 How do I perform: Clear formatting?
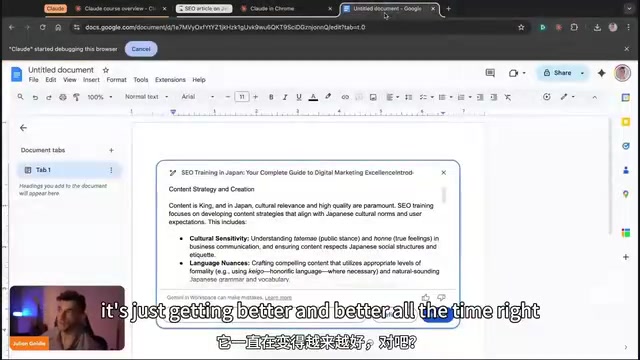tap(508, 97)
